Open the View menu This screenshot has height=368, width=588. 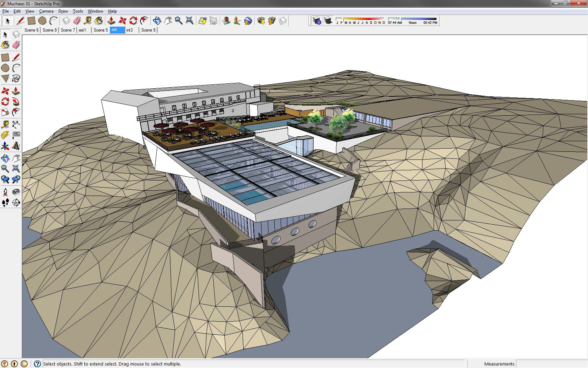point(30,11)
